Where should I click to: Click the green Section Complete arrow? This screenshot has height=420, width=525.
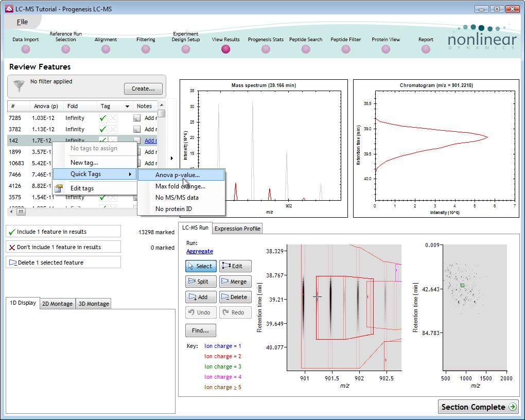tap(512, 407)
